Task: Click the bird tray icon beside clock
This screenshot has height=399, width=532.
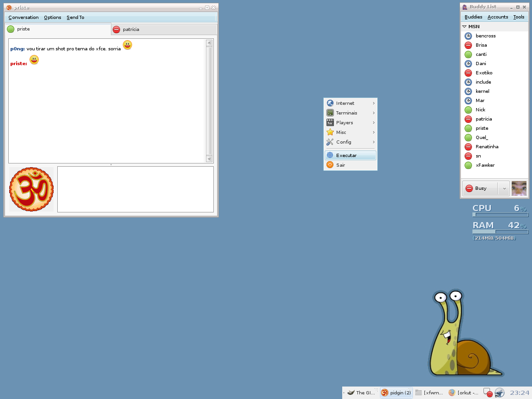Action: (499, 393)
